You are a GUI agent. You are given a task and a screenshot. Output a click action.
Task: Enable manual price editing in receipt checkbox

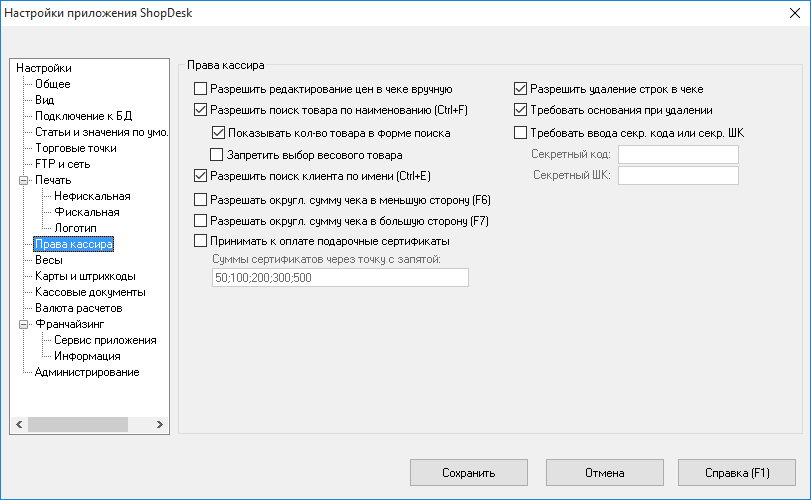click(201, 89)
